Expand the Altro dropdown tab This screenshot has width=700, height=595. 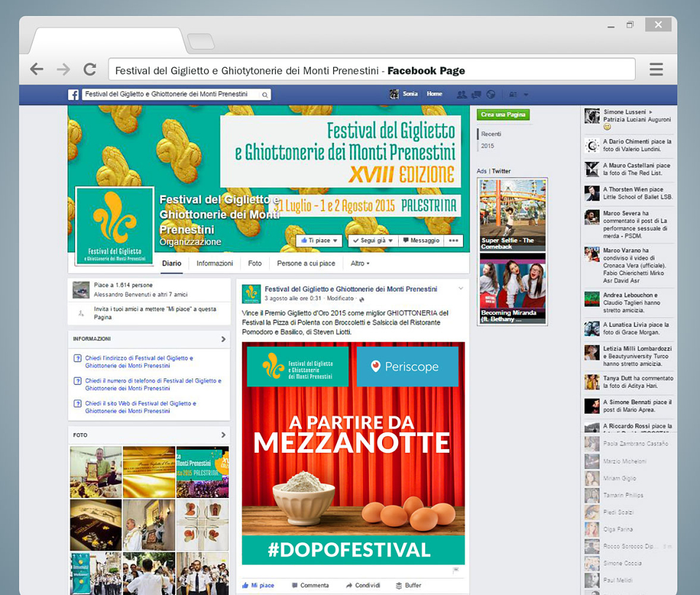[x=359, y=263]
